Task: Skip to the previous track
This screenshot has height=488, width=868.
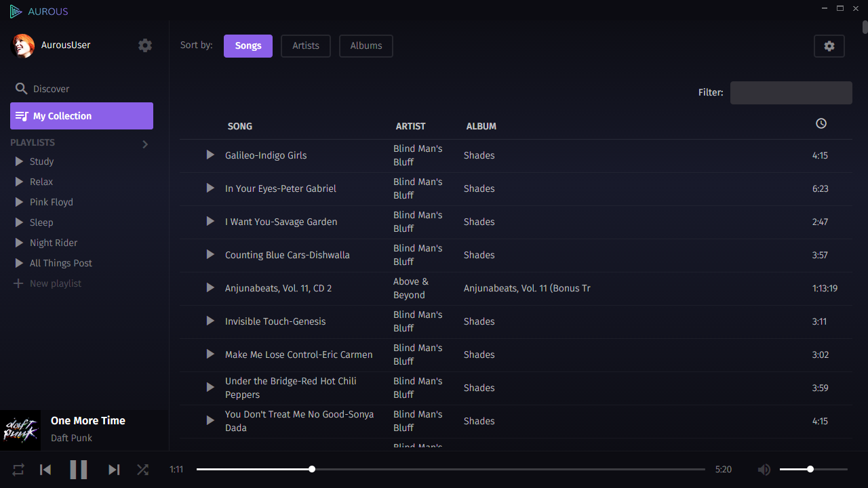Action: tap(45, 470)
